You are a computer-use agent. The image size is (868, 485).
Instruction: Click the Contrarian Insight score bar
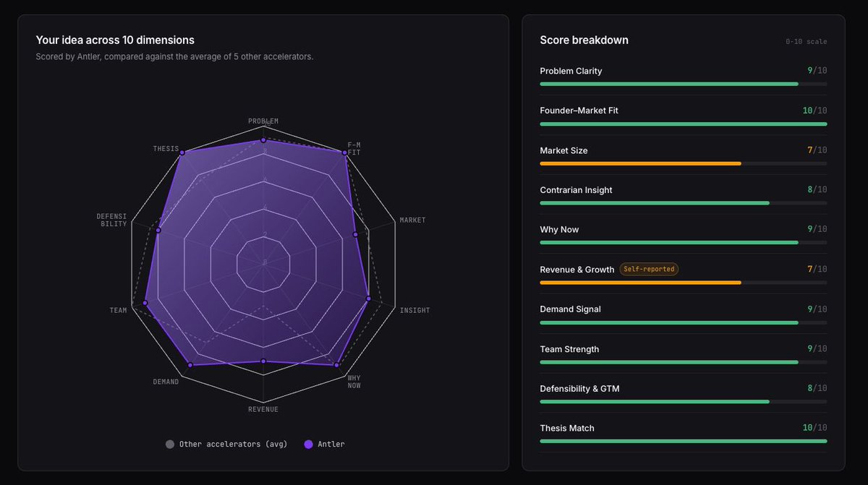tap(684, 203)
